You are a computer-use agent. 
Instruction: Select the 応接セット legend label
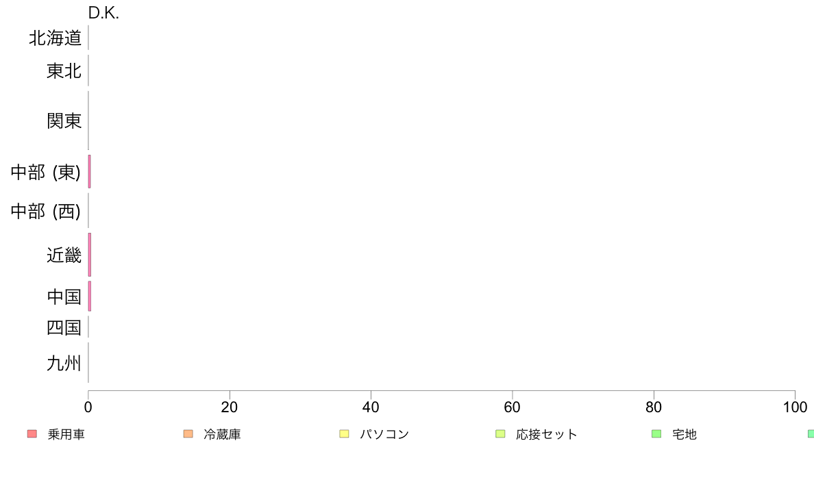pos(547,434)
